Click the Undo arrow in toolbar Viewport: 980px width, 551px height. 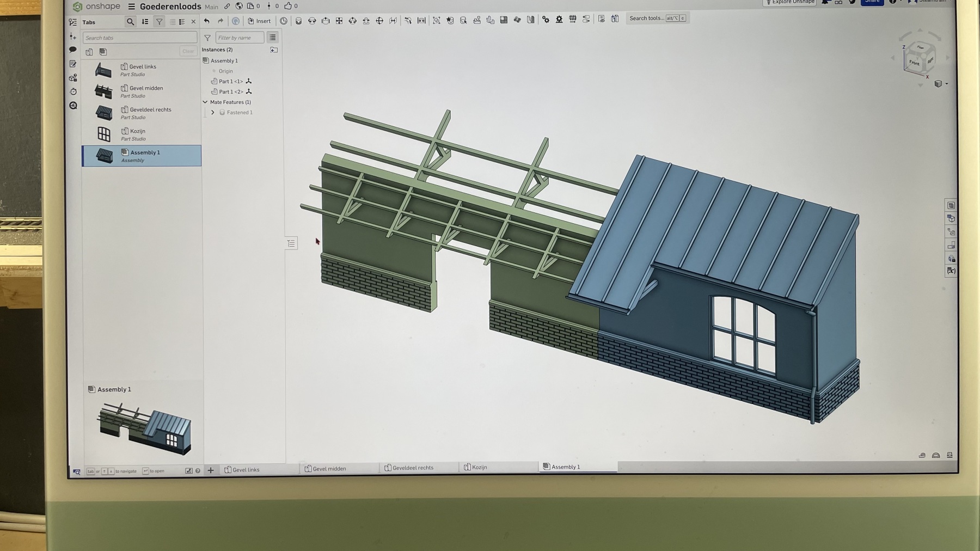tap(207, 21)
